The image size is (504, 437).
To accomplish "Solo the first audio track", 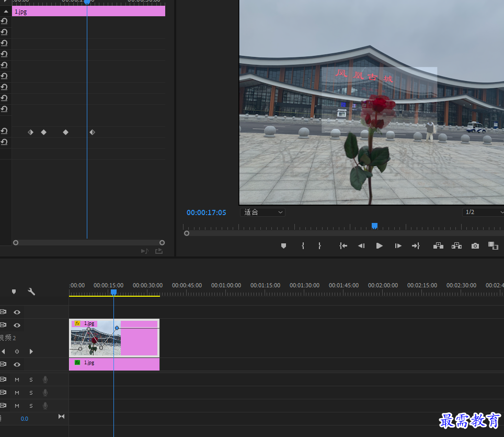I will (x=31, y=380).
